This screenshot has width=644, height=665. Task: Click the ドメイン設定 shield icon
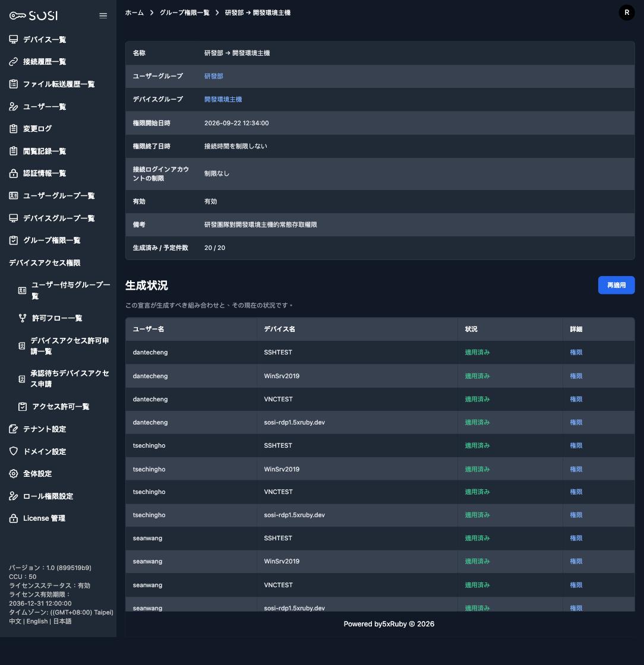[x=14, y=451]
